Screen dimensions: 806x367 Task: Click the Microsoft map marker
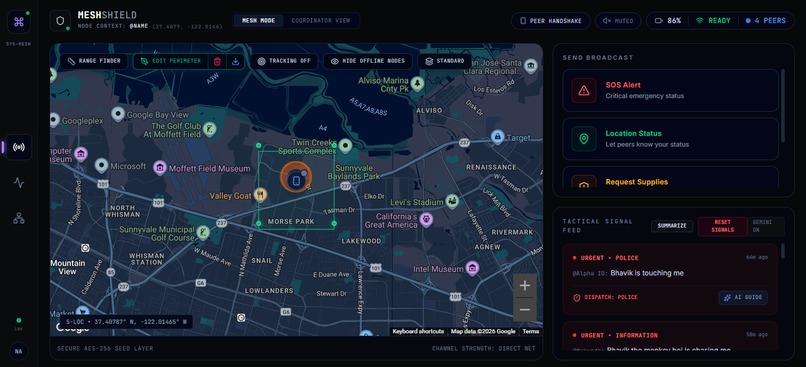point(101,166)
